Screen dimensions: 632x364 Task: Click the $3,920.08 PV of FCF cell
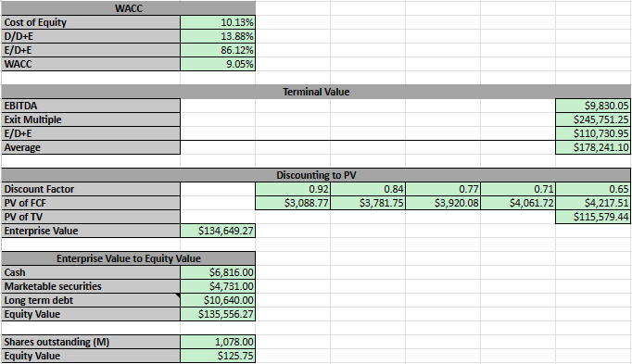click(x=443, y=203)
